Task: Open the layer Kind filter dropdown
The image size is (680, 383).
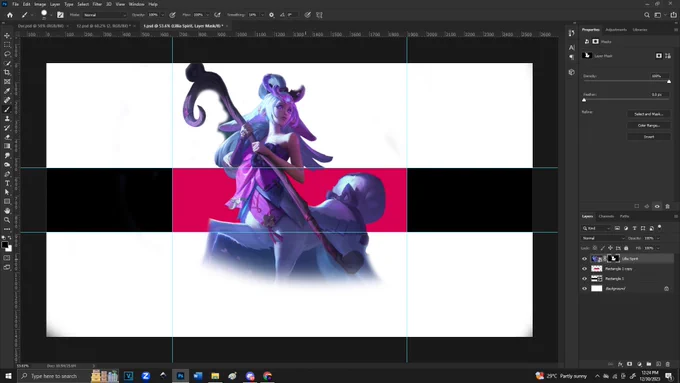Action: 596,228
